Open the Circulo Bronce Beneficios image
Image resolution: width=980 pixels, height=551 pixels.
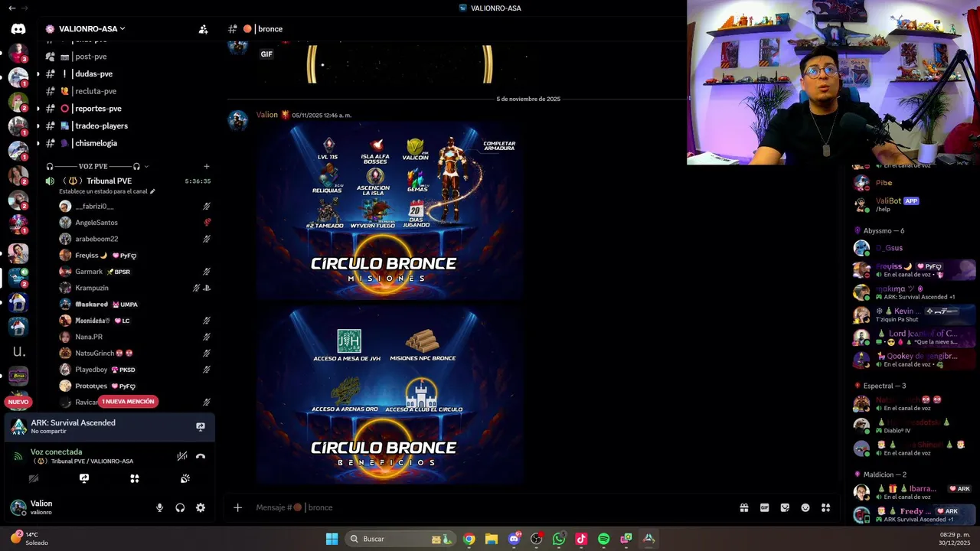click(x=390, y=395)
